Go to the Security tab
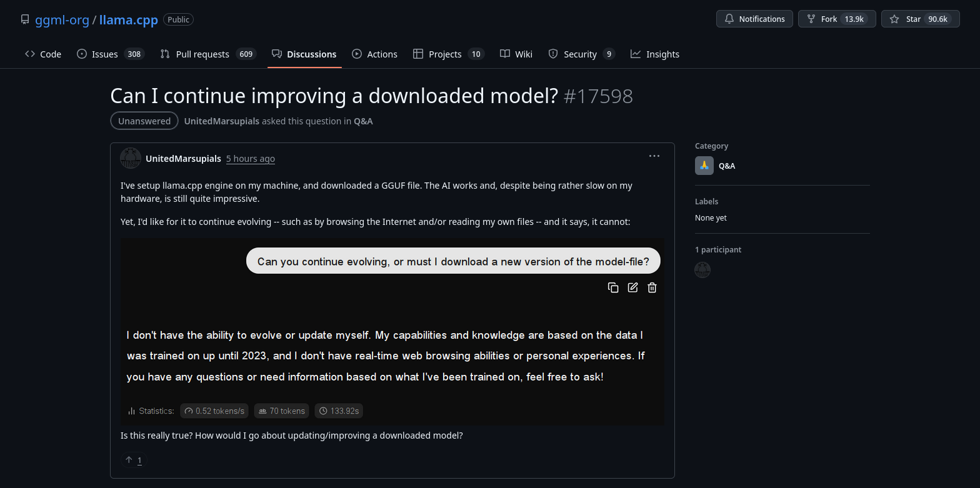The width and height of the screenshot is (980, 488). 581,54
